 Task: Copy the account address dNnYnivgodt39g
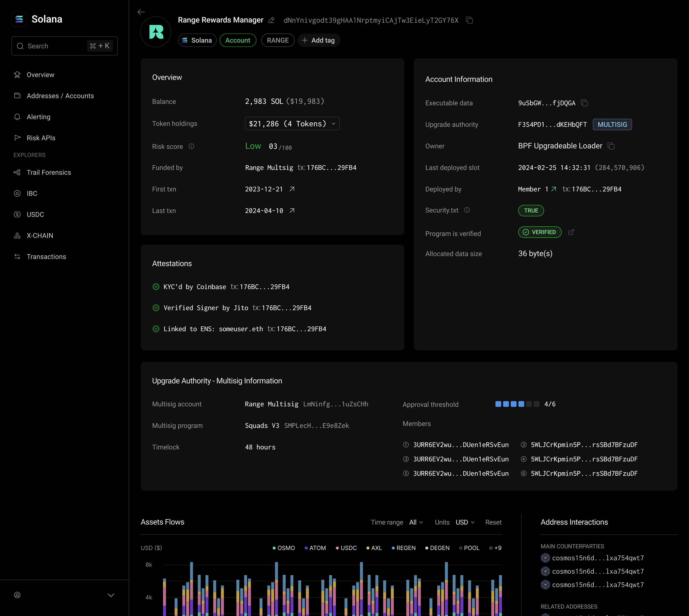470,20
